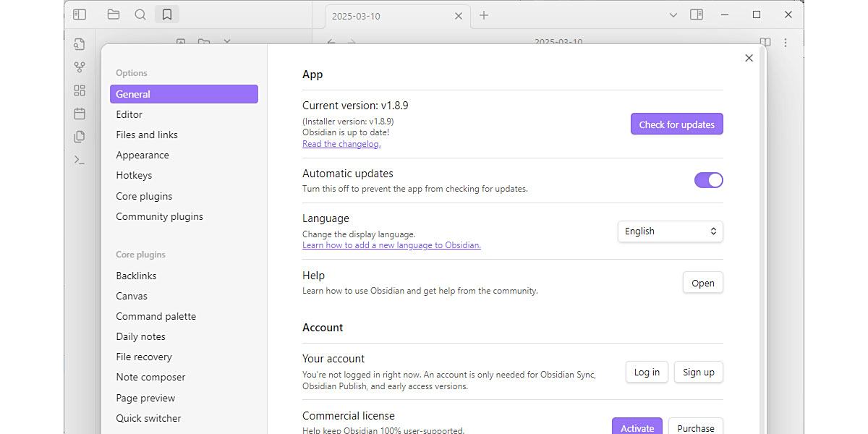Turn off the Automatic updates switch

(708, 180)
